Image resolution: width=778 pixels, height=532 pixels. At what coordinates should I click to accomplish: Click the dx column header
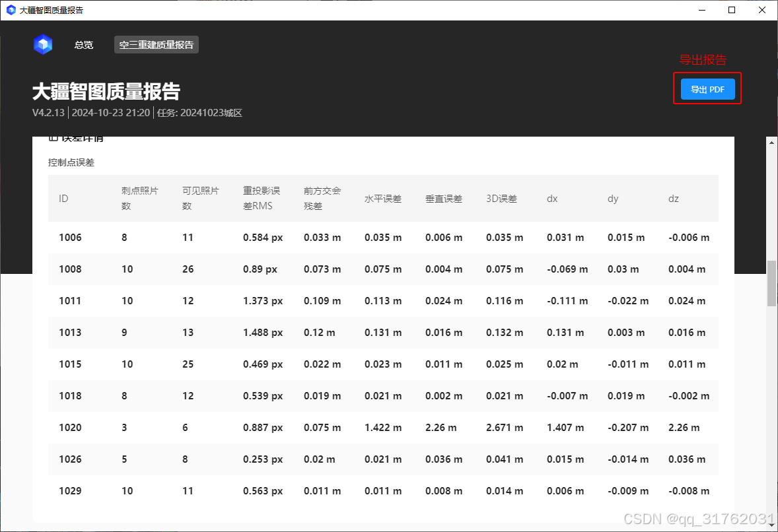[x=552, y=199]
